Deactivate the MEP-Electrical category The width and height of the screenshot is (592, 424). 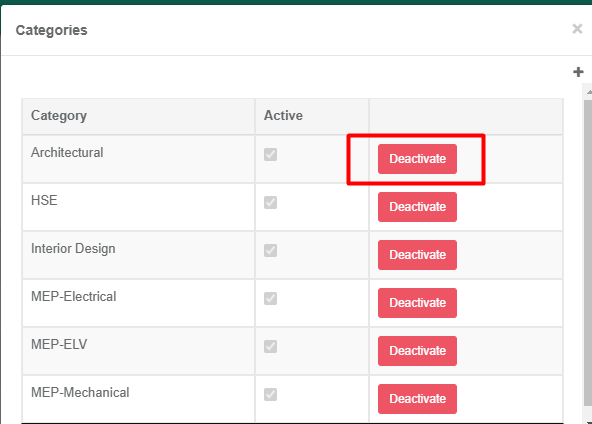pos(417,303)
